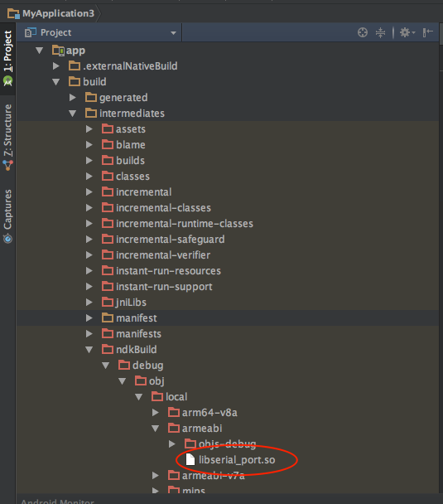Click the MyApplication3 project folder icon
Viewport: 443px width, 504px height.
pyautogui.click(x=14, y=14)
